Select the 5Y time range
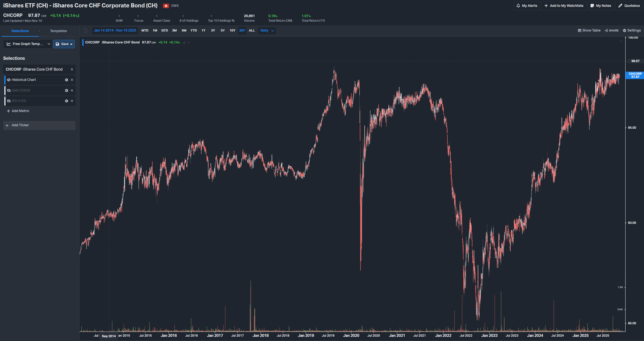This screenshot has height=341, width=644. (x=223, y=31)
